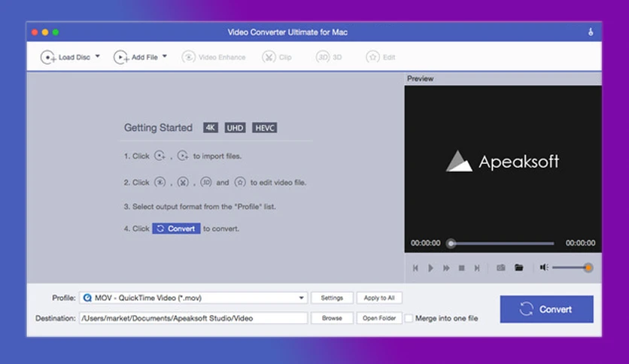629x364 pixels.
Task: Enable Merge into one file checkbox
Action: coord(409,318)
